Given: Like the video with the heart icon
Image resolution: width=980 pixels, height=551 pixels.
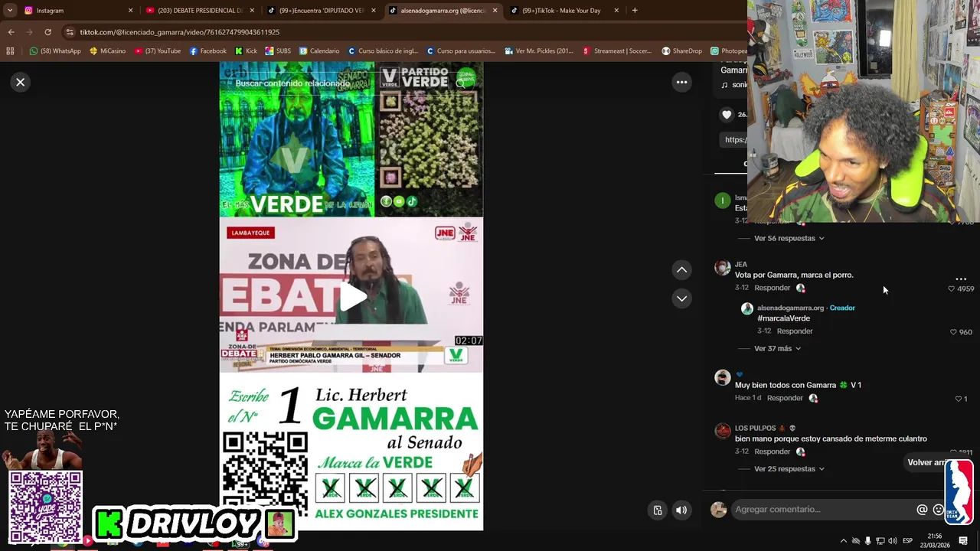Looking at the screenshot, I should 727,115.
